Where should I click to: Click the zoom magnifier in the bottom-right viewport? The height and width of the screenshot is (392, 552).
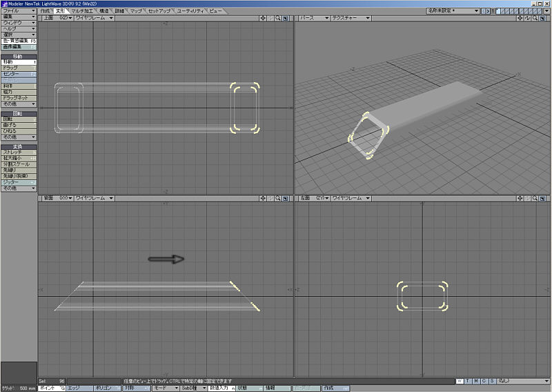pos(535,198)
